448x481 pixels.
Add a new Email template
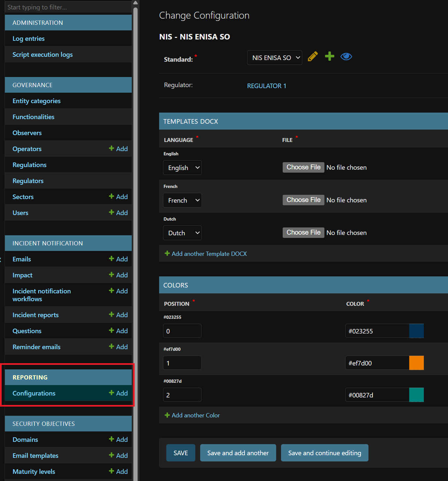click(x=118, y=456)
